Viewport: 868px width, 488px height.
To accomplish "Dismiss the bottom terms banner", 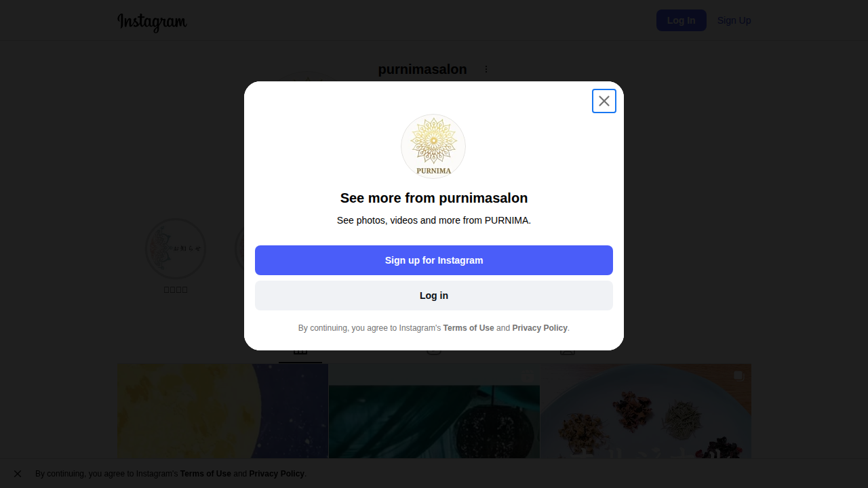I will (18, 474).
